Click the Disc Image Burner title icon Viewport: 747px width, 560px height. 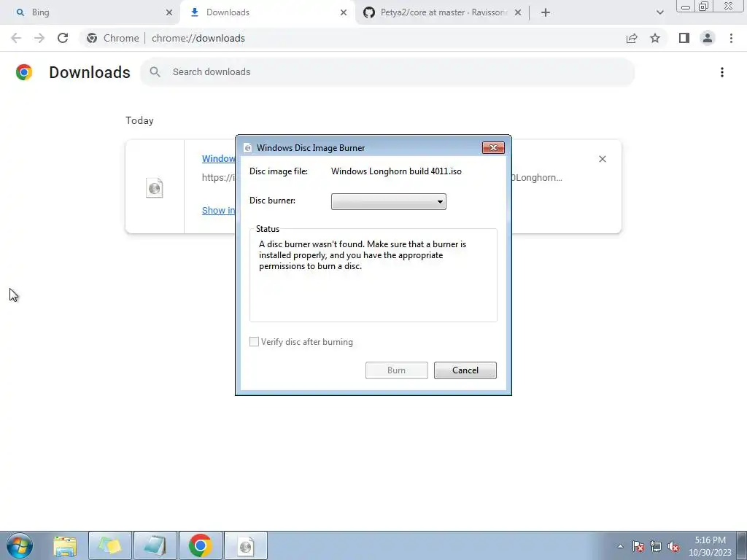coord(247,148)
